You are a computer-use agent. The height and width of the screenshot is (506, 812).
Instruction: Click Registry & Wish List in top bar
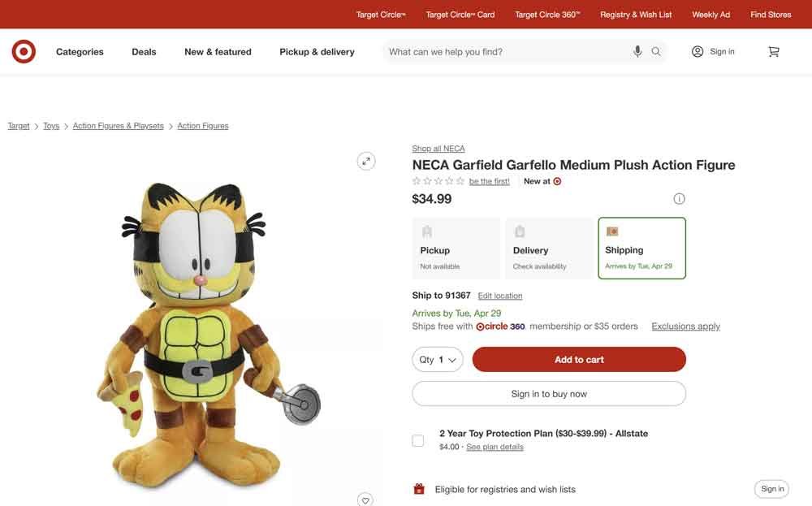pyautogui.click(x=635, y=14)
